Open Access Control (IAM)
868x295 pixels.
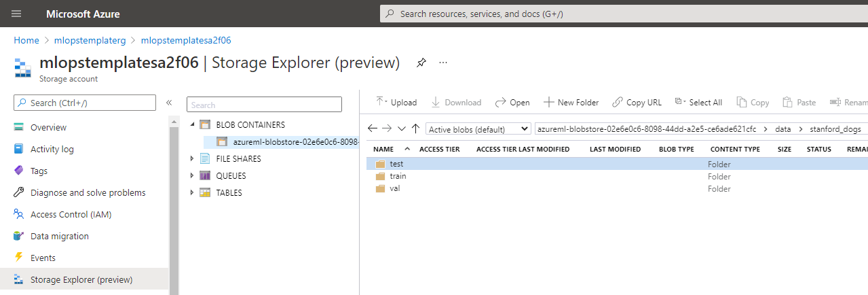[x=71, y=214]
